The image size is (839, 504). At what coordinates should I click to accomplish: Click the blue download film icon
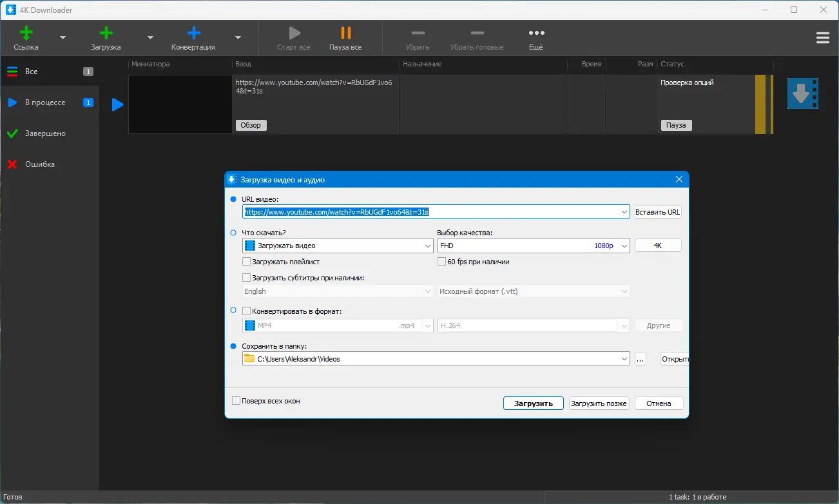click(802, 94)
